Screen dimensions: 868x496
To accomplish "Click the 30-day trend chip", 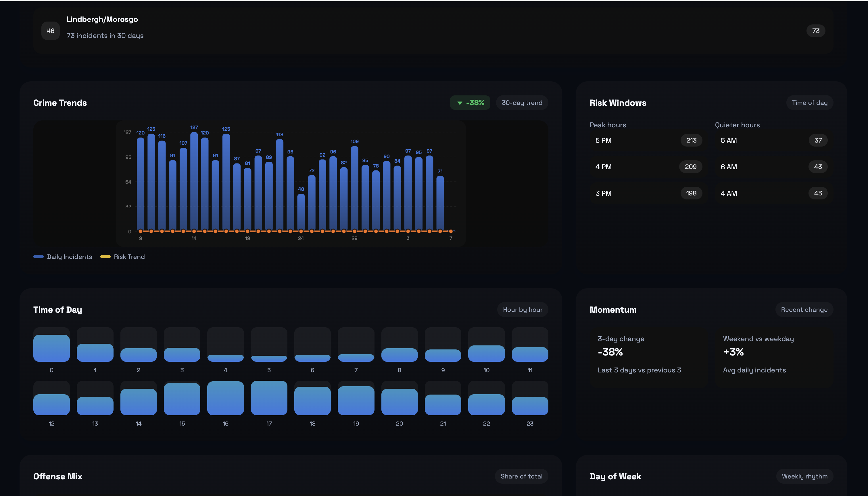I will click(522, 103).
